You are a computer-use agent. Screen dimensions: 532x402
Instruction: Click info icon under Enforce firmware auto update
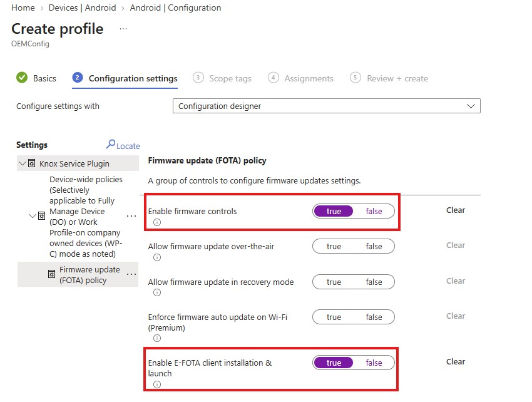156,338
